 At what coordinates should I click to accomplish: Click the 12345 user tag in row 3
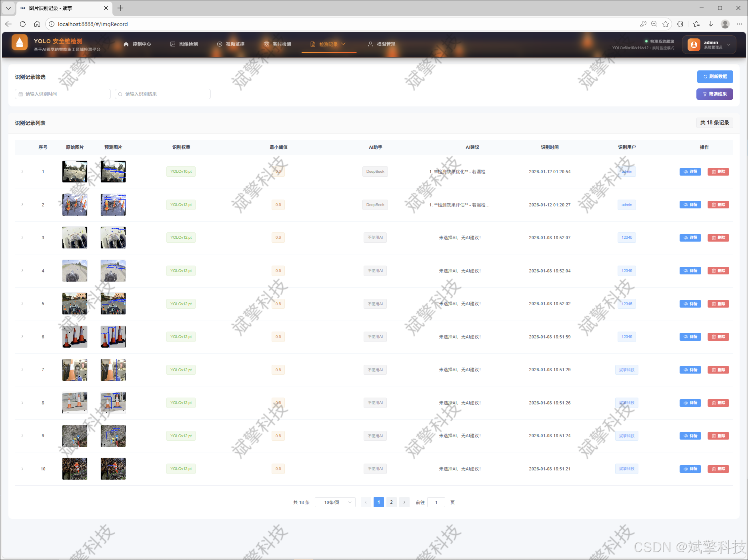[x=627, y=238]
